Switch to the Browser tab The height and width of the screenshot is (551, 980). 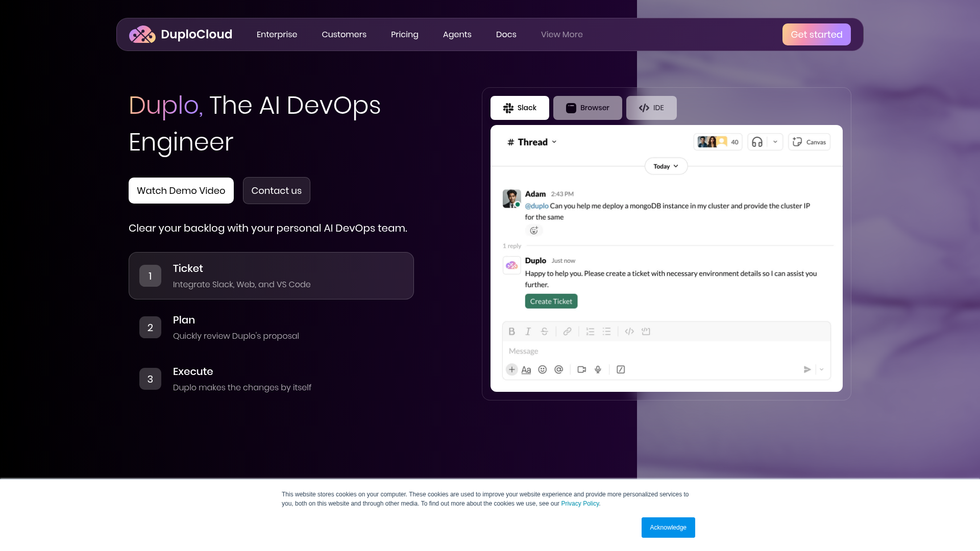click(587, 108)
